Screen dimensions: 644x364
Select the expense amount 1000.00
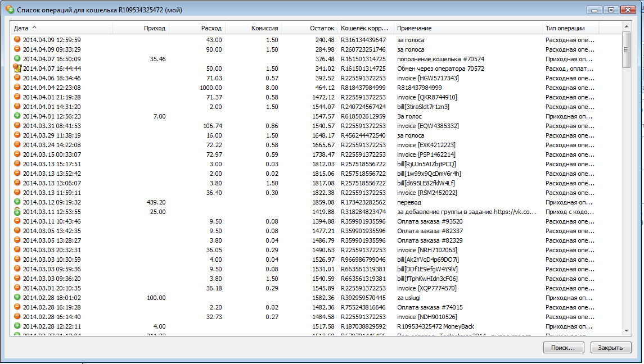tap(211, 88)
